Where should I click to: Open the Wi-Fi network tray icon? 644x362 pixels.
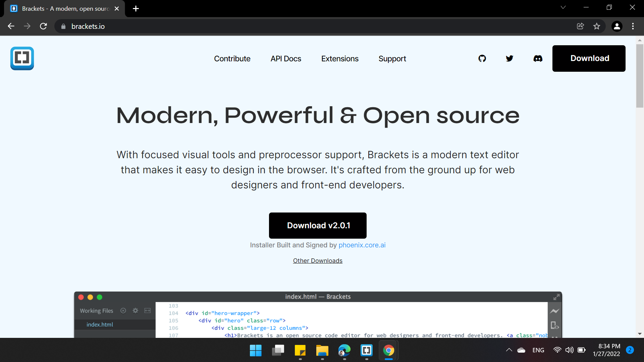(557, 350)
